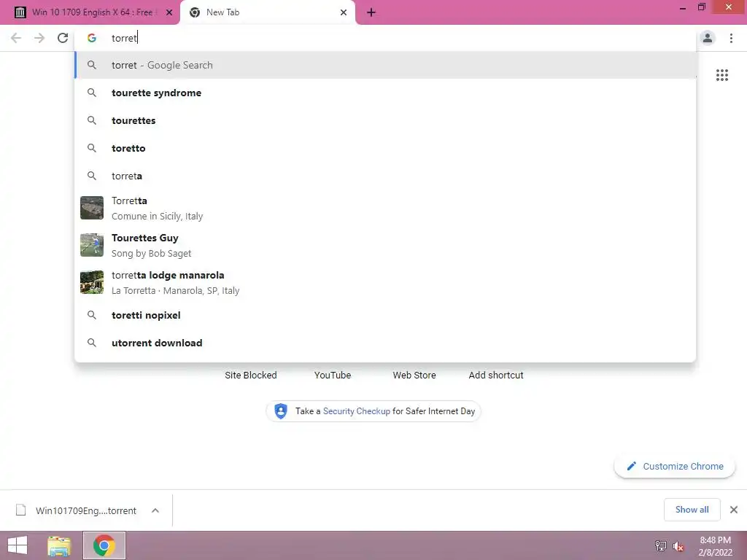The width and height of the screenshot is (747, 560).
Task: Click the torretta lodge manarola thumbnail
Action: pyautogui.click(x=92, y=282)
